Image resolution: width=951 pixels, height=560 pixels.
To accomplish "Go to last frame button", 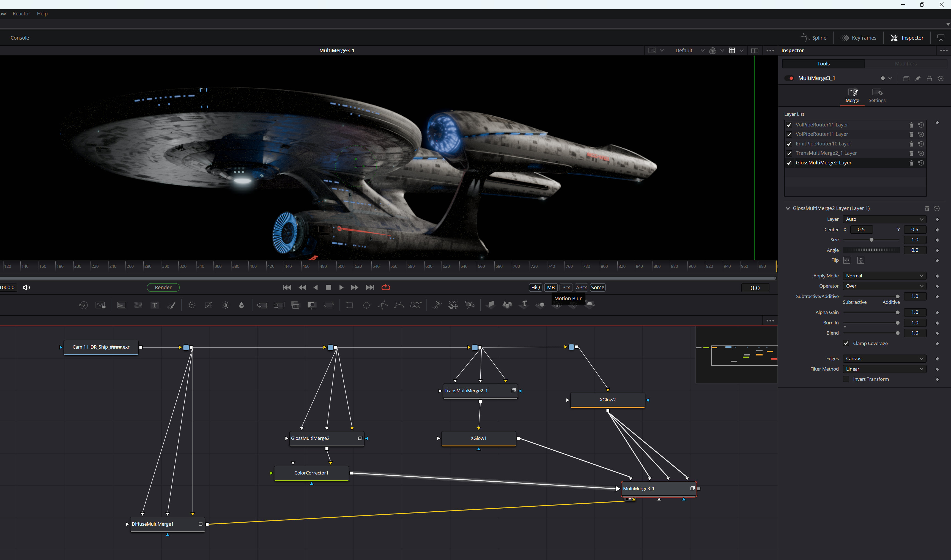I will [370, 288].
